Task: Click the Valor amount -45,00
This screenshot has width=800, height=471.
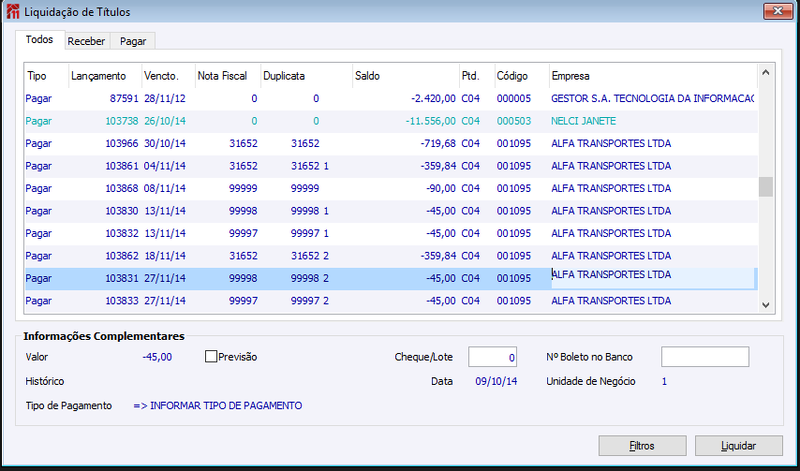Action: coord(157,357)
